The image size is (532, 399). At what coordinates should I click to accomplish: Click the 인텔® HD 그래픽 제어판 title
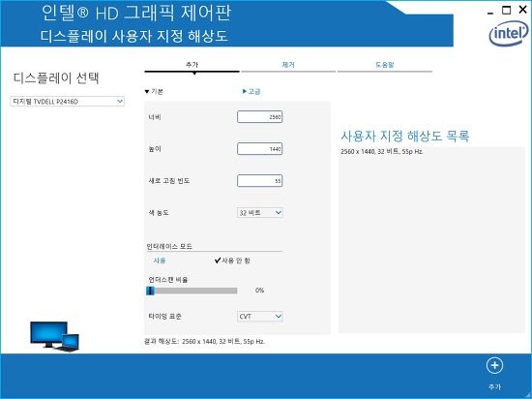(136, 13)
